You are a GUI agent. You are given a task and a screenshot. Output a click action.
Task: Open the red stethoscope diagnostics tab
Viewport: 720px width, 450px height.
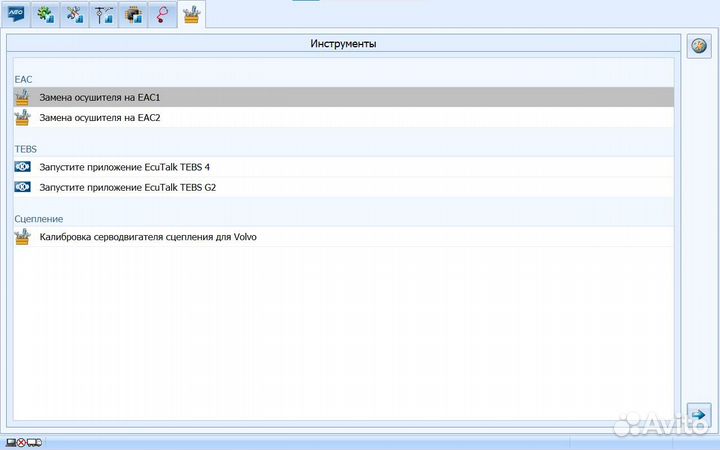point(160,14)
